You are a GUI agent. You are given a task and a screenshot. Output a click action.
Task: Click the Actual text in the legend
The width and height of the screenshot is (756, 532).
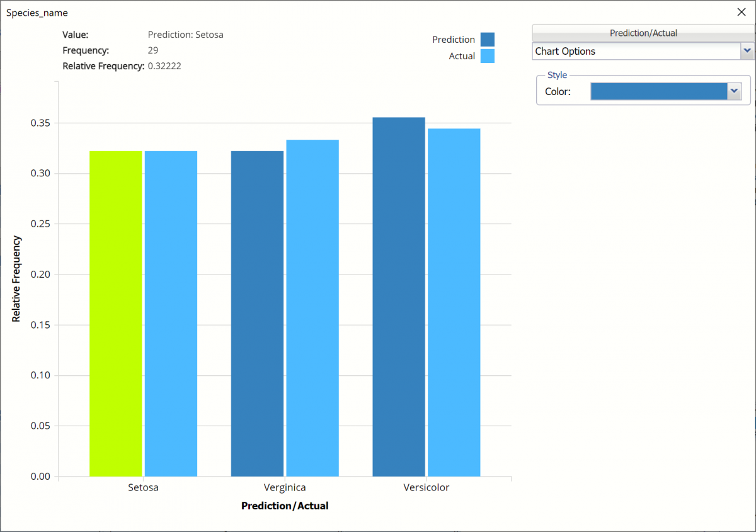(462, 56)
